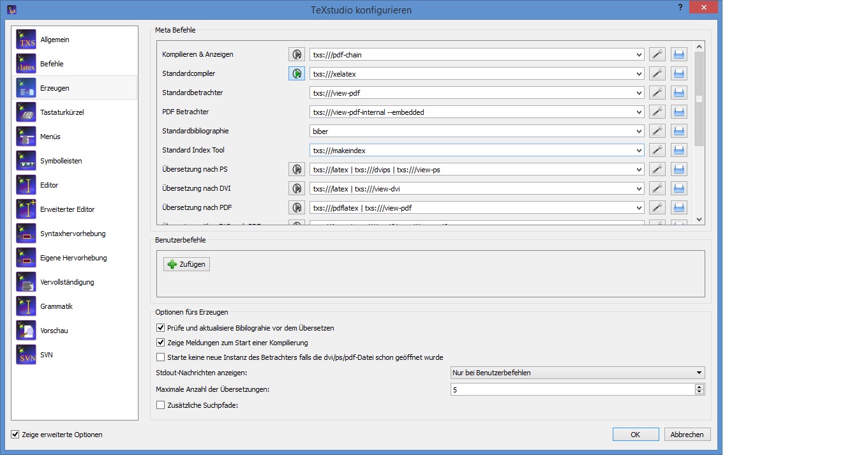Image resolution: width=868 pixels, height=455 pixels.
Task: Select the Erzeugen category icon
Action: coord(26,88)
